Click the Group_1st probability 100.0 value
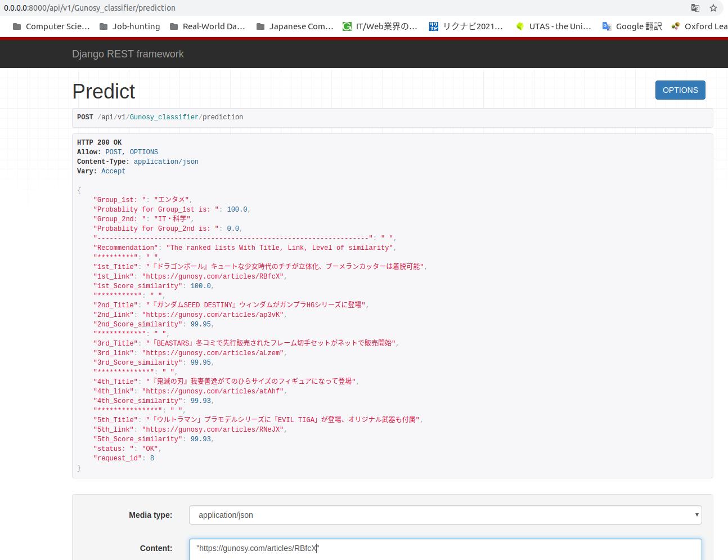The width and height of the screenshot is (728, 560). (x=237, y=209)
